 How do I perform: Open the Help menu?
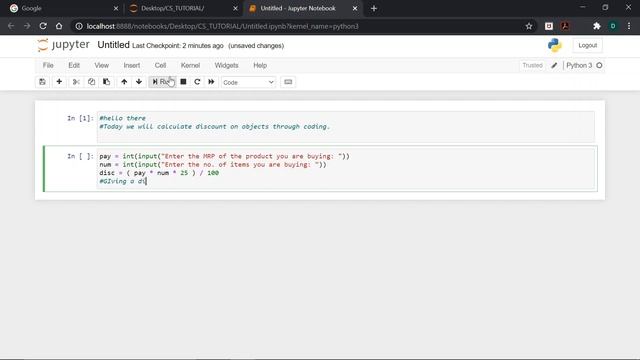click(x=260, y=65)
